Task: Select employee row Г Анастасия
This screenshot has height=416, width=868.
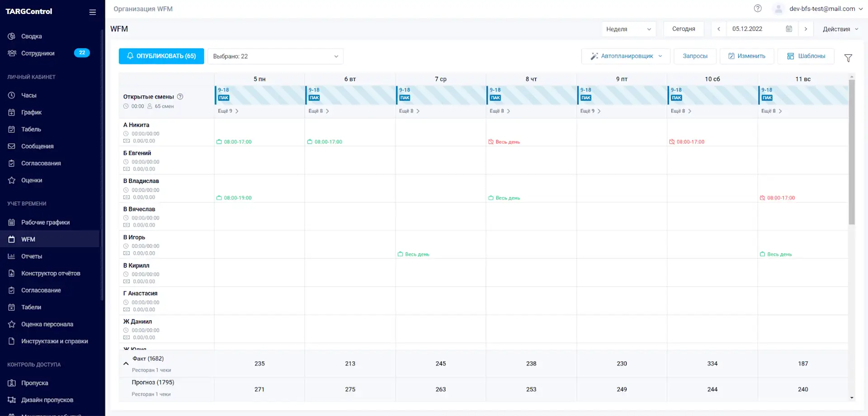Action: 166,301
